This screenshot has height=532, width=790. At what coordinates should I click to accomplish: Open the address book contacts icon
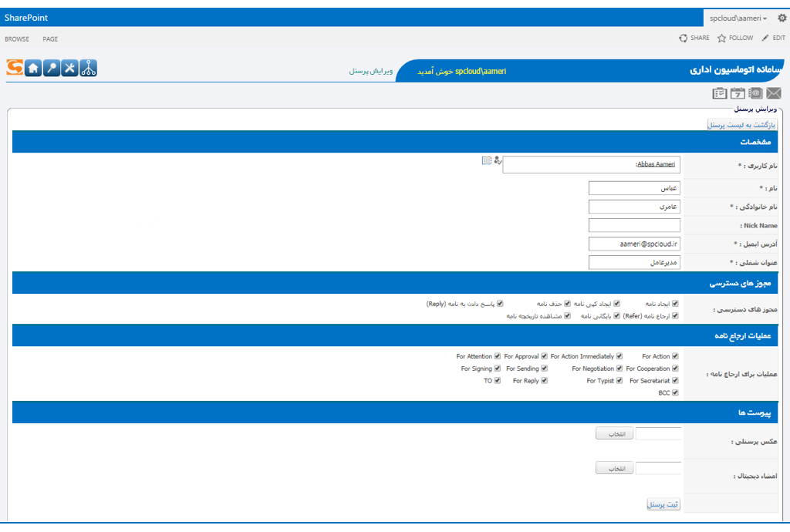[x=755, y=93]
